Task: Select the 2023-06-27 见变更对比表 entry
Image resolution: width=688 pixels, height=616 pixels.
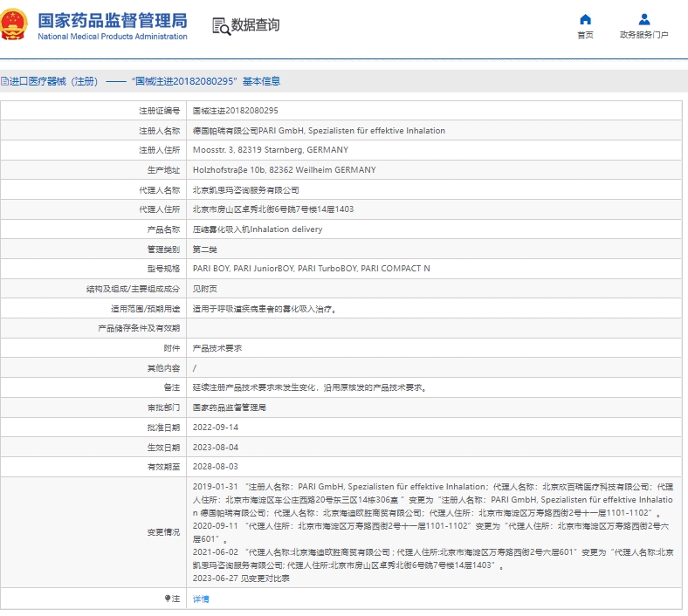Action: [241, 578]
